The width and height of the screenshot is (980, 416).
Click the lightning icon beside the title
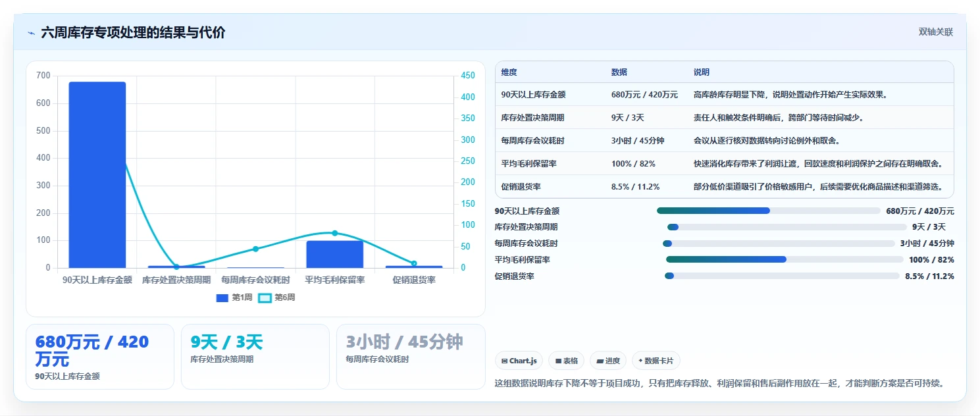coord(31,32)
